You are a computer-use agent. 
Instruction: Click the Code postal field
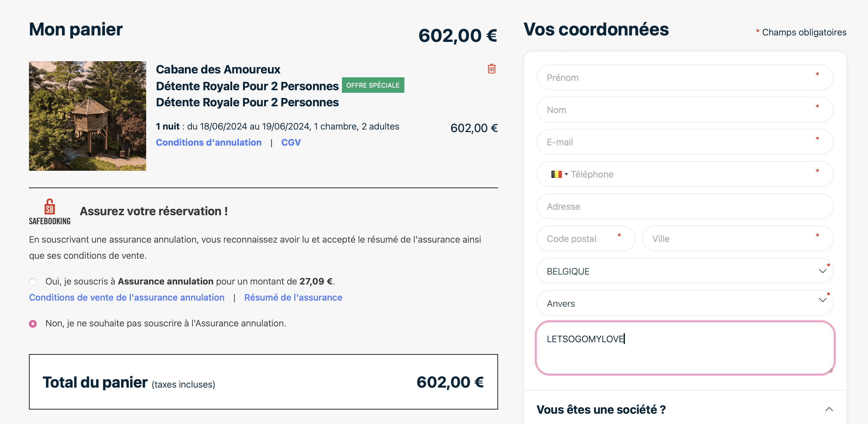(x=586, y=238)
